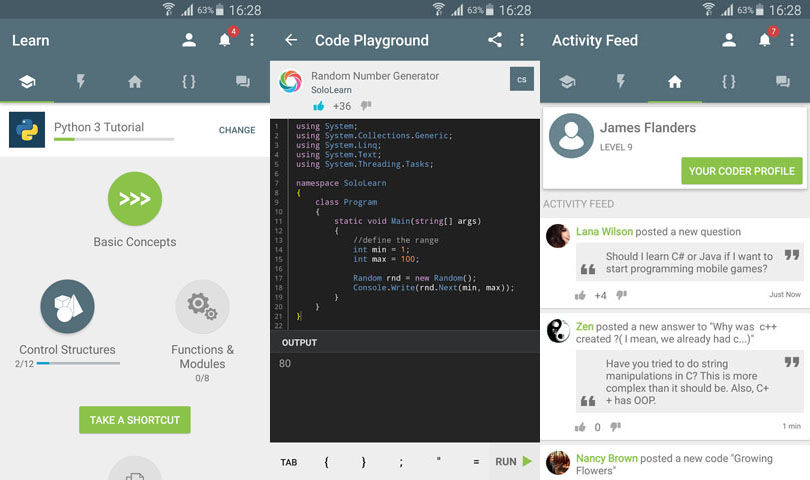Click CHANGE to switch course
Image resolution: width=810 pixels, height=480 pixels.
[237, 130]
